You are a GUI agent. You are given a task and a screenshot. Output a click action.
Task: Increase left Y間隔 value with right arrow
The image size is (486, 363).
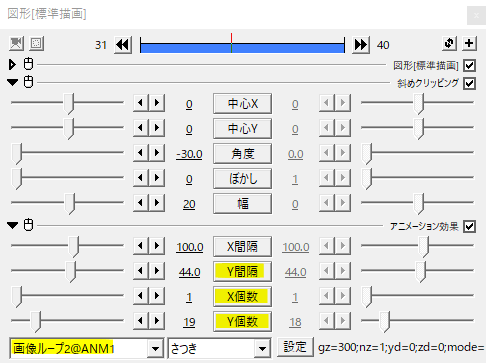(x=157, y=271)
